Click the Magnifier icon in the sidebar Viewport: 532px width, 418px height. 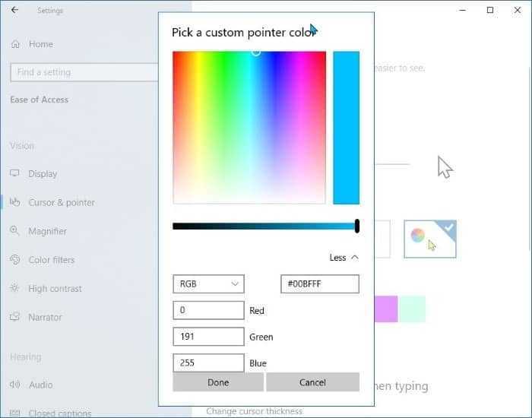pyautogui.click(x=14, y=231)
